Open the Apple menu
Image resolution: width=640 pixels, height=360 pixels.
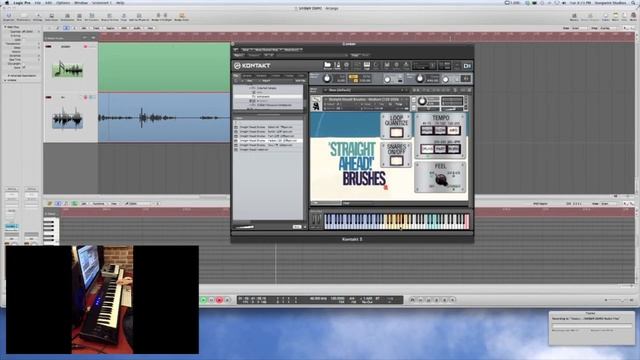pos(7,2)
